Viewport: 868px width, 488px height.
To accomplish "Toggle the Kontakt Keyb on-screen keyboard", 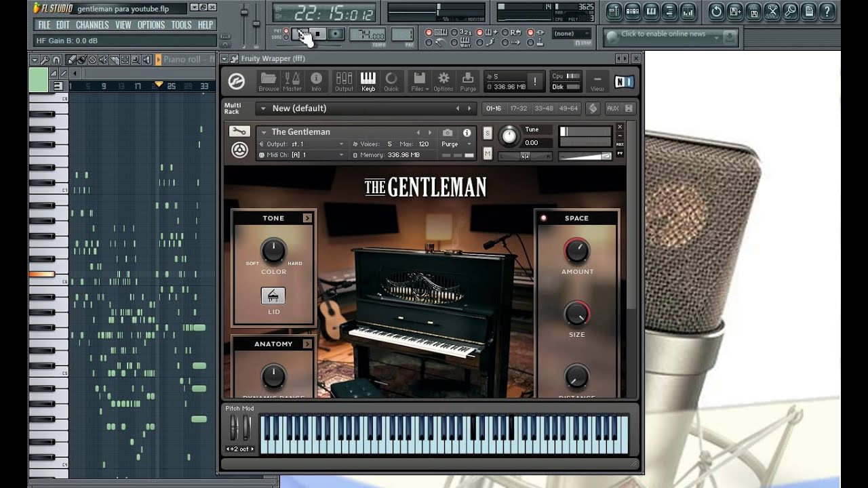I will tap(368, 81).
